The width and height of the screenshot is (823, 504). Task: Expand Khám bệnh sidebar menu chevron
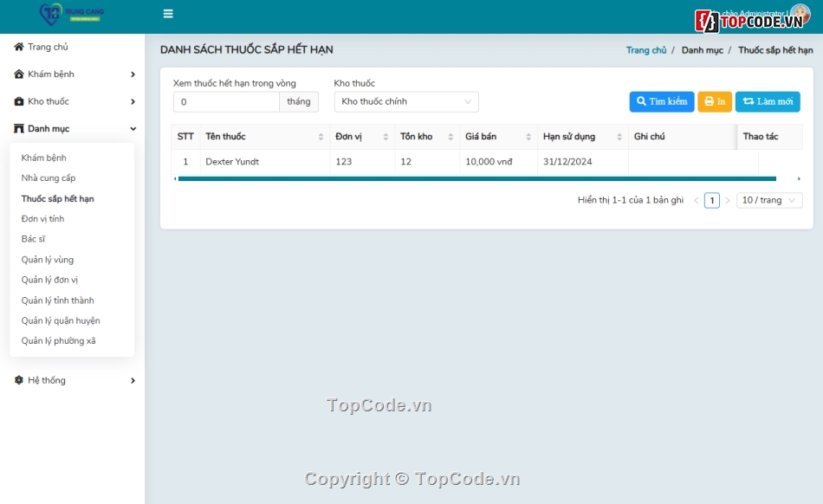tap(133, 74)
